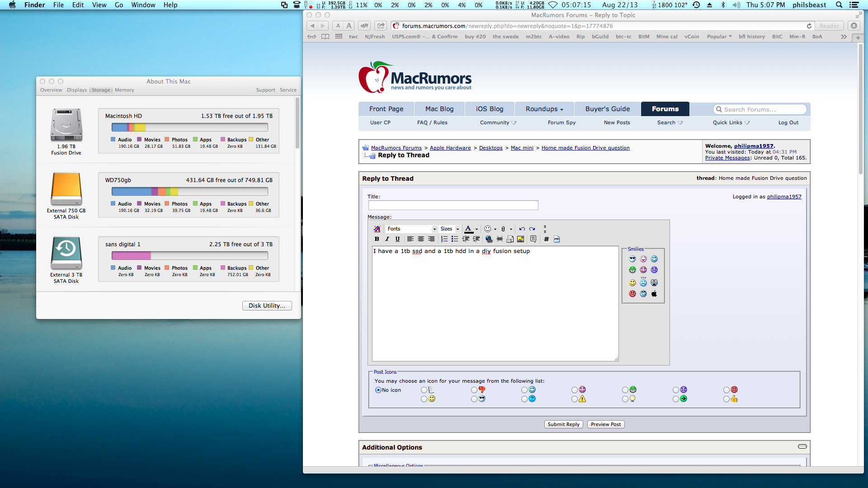This screenshot has width=868, height=488.
Task: Click the Submit Reply button
Action: [x=563, y=424]
